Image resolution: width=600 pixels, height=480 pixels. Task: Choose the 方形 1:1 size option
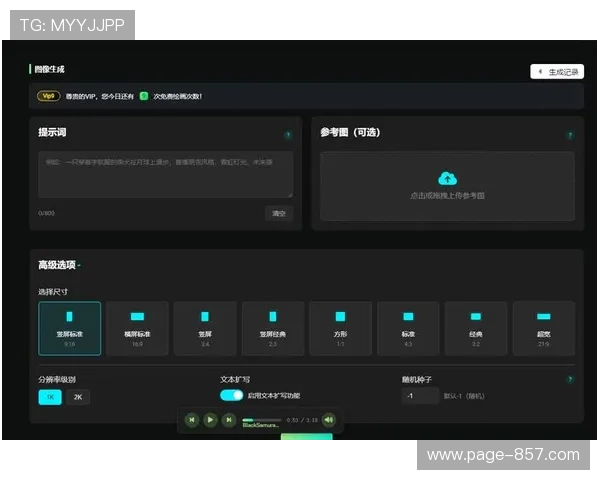tap(340, 328)
